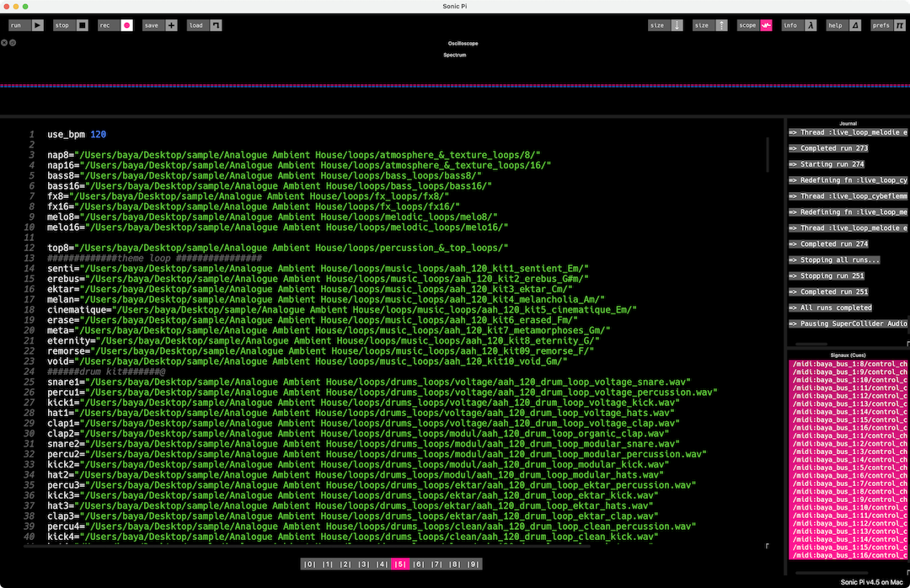Switch to buffer tab 9
The width and height of the screenshot is (910, 588).
pyautogui.click(x=474, y=564)
